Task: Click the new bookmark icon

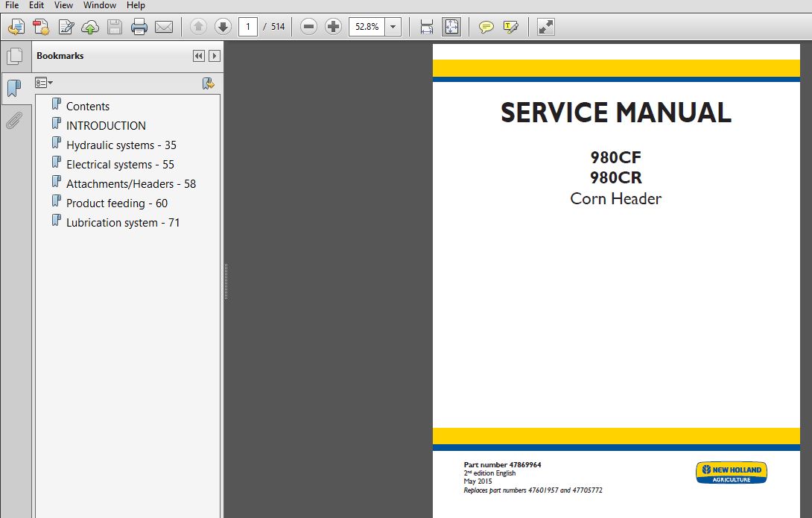Action: tap(208, 83)
